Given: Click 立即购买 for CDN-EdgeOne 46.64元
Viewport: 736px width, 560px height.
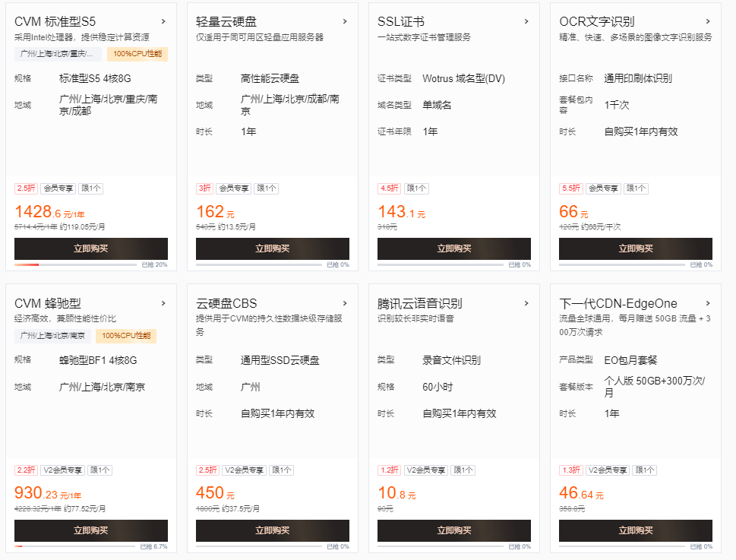Looking at the screenshot, I should (636, 530).
